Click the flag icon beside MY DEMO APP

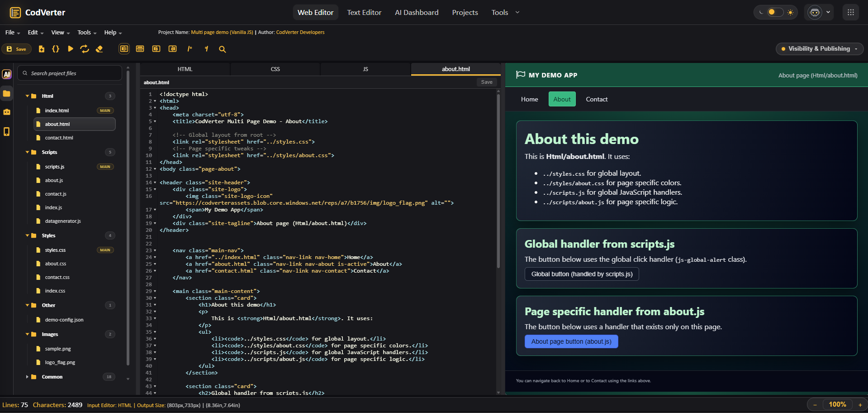[521, 75]
